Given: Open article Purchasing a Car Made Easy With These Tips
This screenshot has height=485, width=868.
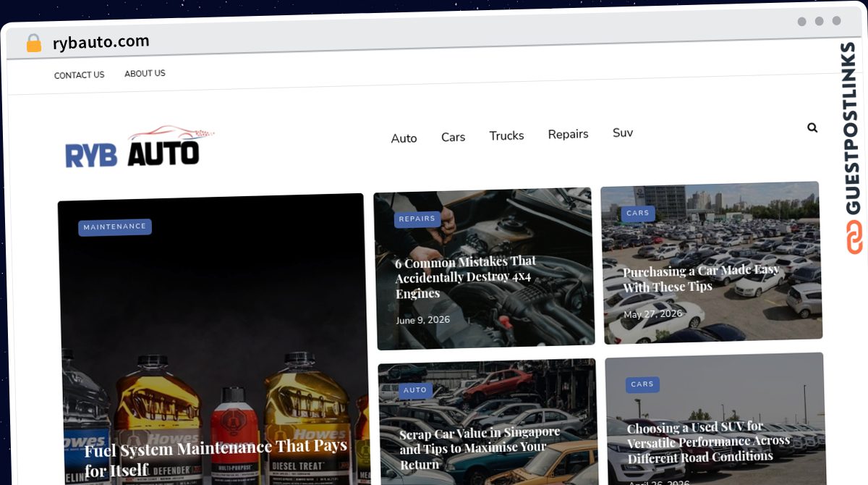Looking at the screenshot, I should point(701,278).
